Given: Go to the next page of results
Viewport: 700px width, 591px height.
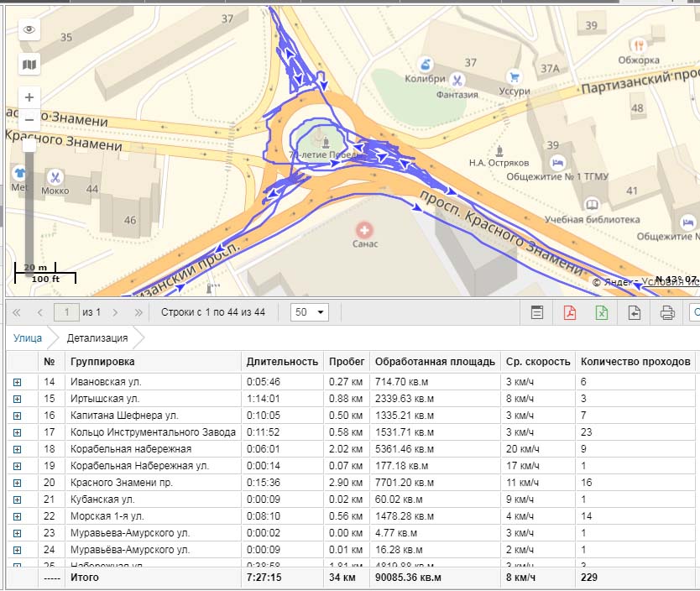Looking at the screenshot, I should 116,312.
